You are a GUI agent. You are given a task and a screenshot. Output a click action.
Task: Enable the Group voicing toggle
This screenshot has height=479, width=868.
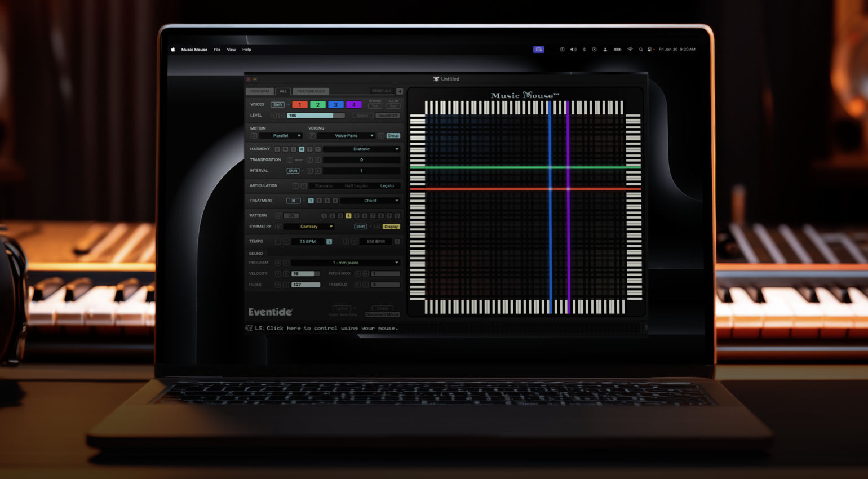tap(393, 135)
